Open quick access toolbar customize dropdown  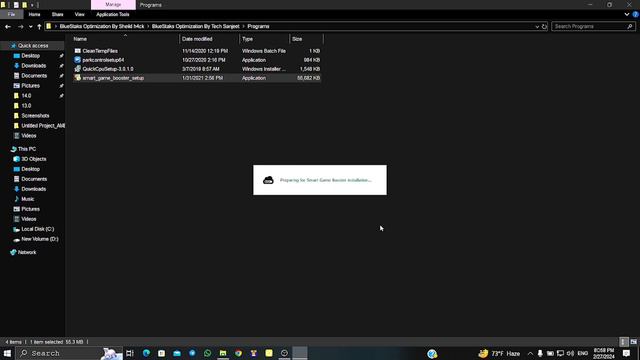(32, 5)
